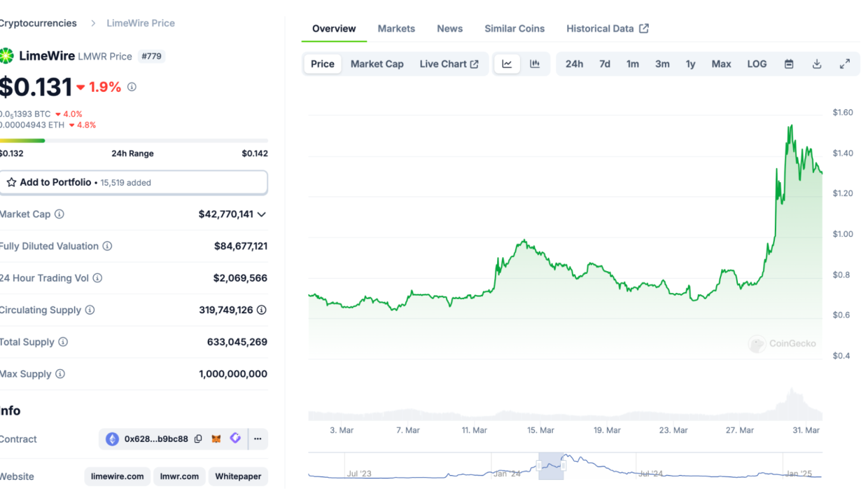Click info icon after 319,749,126 value

(261, 310)
